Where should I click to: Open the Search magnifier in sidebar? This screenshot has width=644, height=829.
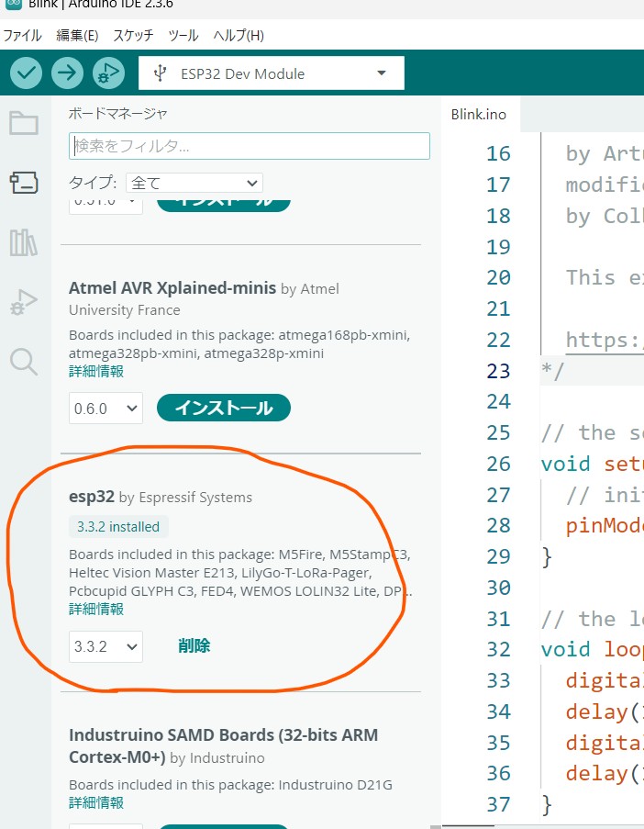tap(24, 361)
